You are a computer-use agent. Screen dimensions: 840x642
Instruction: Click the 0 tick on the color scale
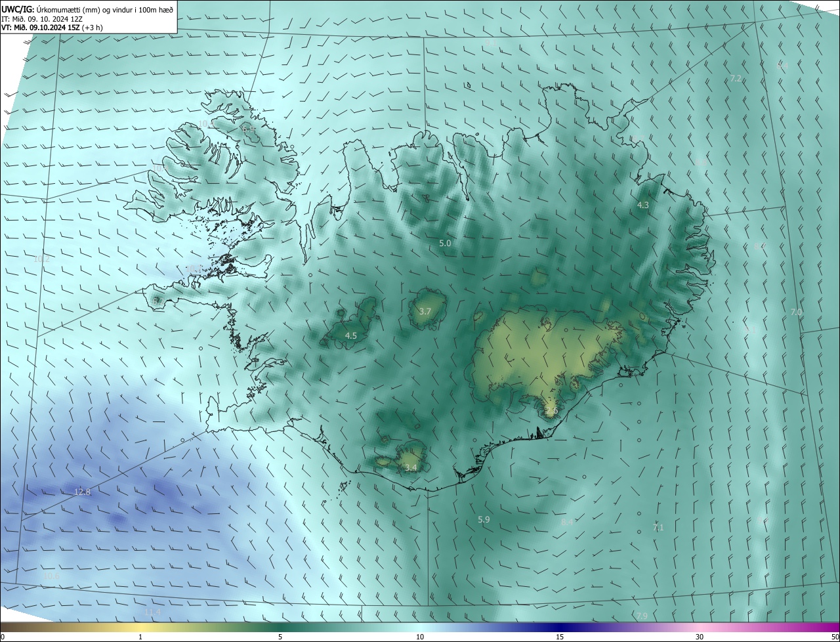2,637
